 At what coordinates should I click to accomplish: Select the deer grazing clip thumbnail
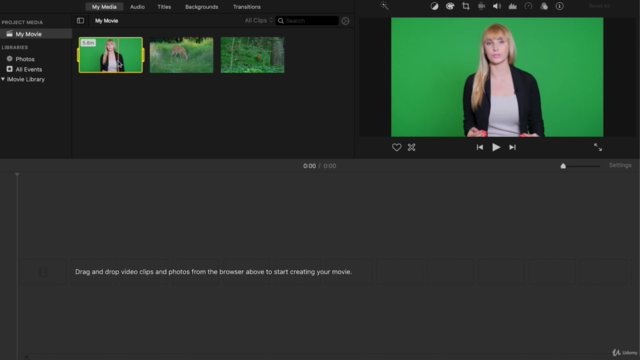tap(182, 55)
